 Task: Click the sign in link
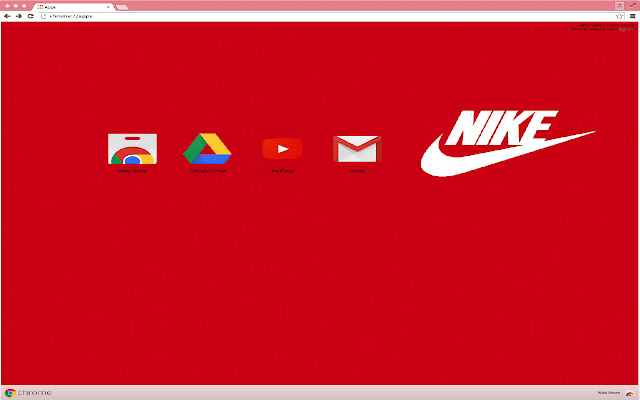pos(625,29)
